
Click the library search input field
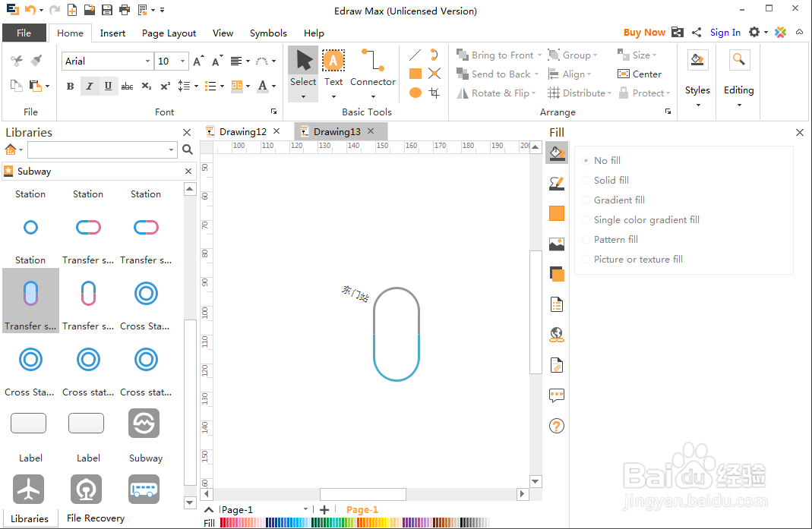[97, 150]
